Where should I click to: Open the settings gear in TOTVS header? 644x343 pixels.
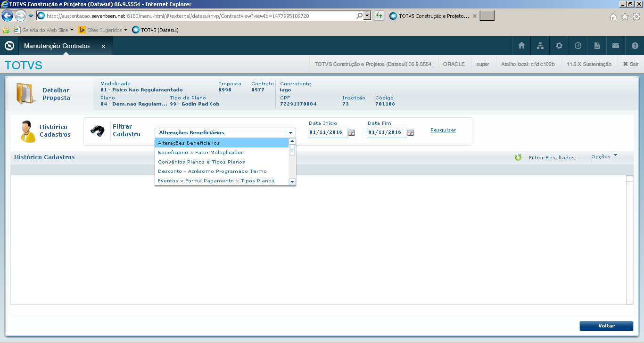coord(559,46)
